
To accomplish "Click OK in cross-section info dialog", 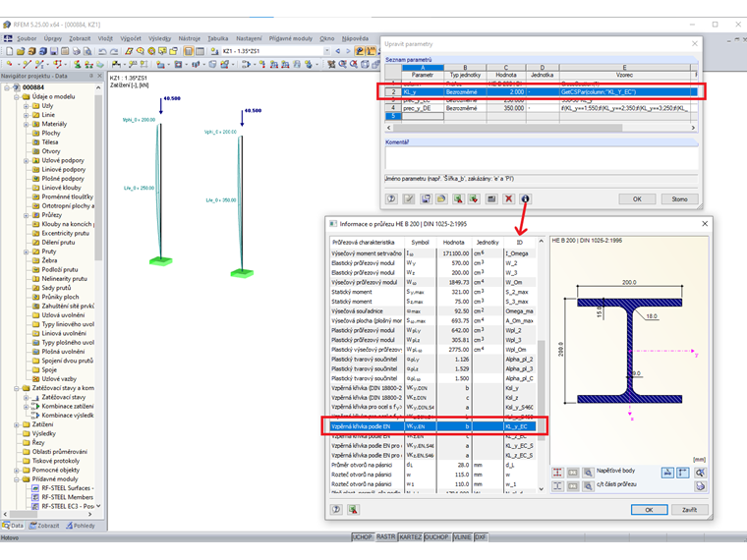I will [x=649, y=510].
